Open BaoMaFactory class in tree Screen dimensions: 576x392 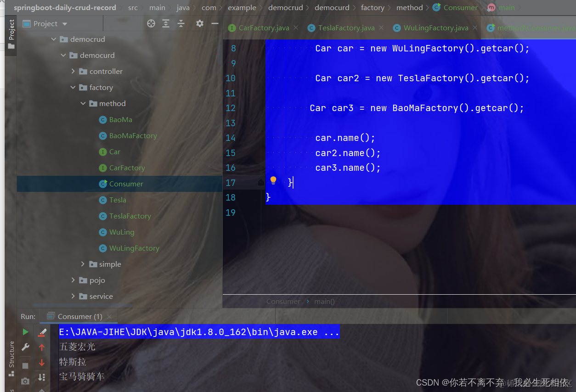click(133, 136)
